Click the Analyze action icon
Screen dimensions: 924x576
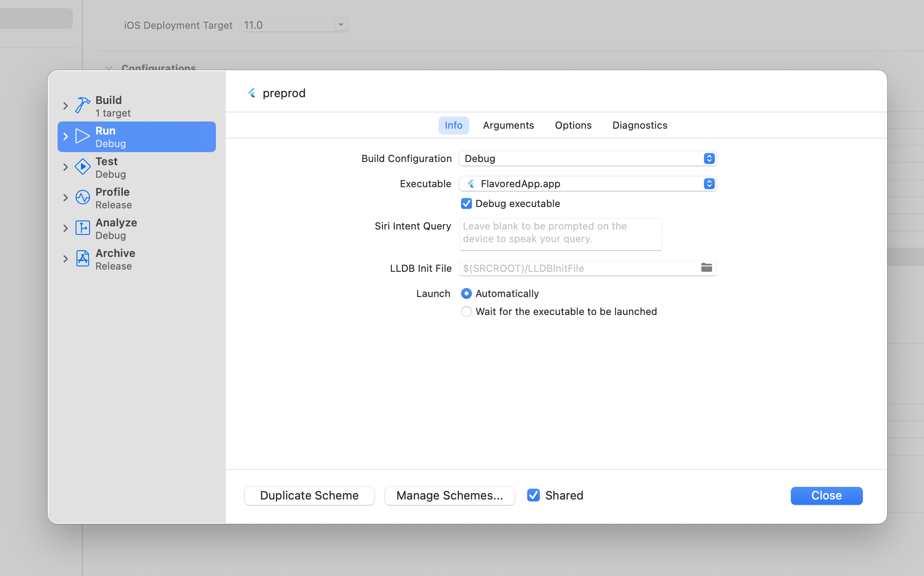[82, 228]
